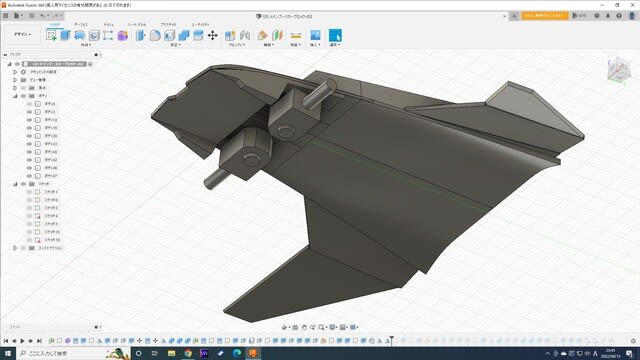Collapse the Sketches folder in browser

(x=15, y=184)
